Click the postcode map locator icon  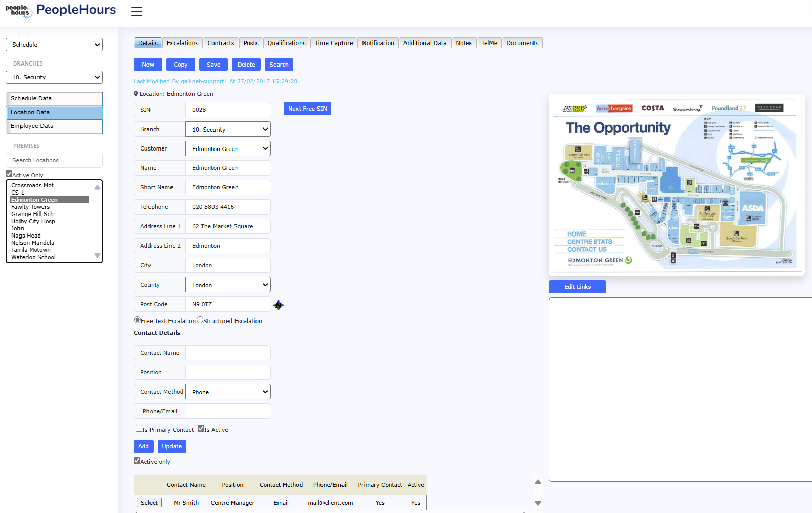tap(279, 305)
